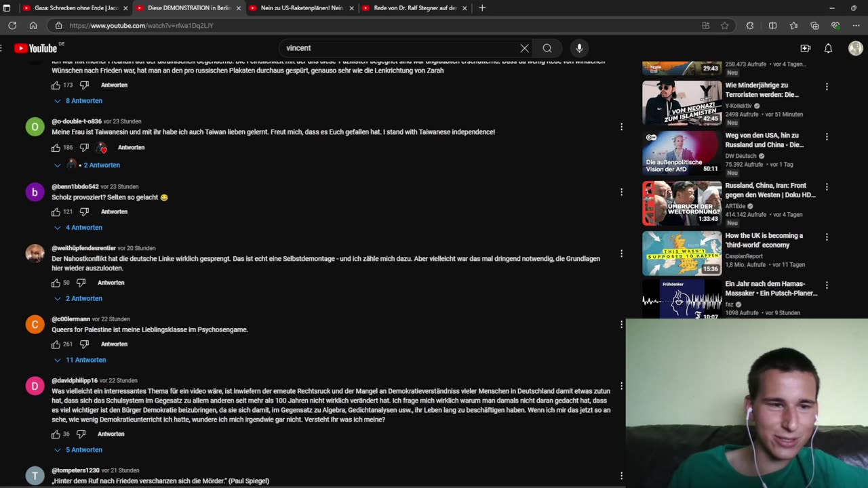Clear the search text with X icon
The image size is (868, 488).
point(524,48)
